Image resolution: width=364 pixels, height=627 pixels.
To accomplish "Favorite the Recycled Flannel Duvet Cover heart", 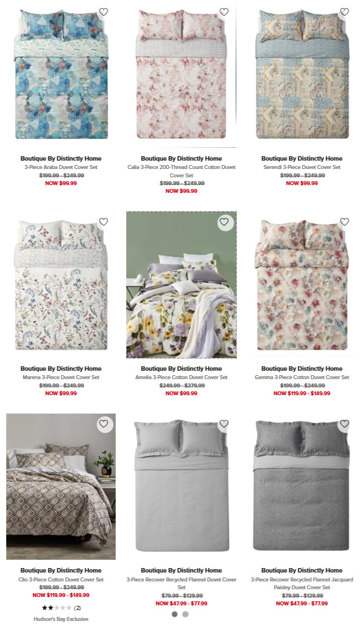I will (224, 424).
